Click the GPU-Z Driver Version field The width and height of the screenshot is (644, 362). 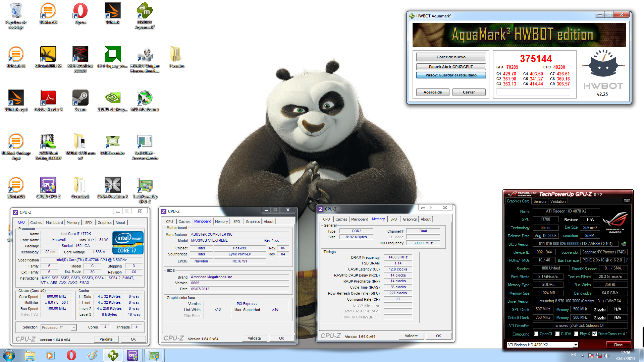[580, 301]
